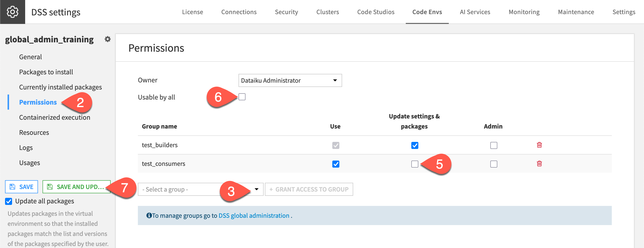Image resolution: width=644 pixels, height=248 pixels.
Task: Toggle Use checkbox for test_builders
Action: (x=336, y=145)
